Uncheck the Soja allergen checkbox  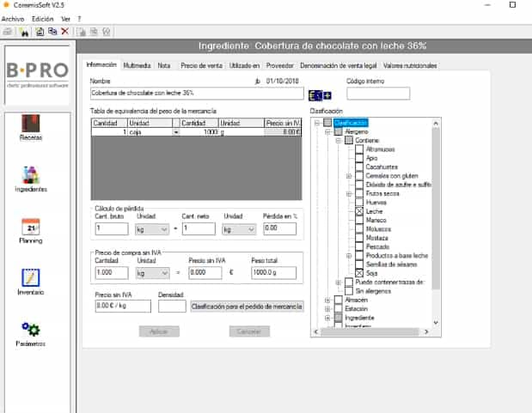point(359,273)
